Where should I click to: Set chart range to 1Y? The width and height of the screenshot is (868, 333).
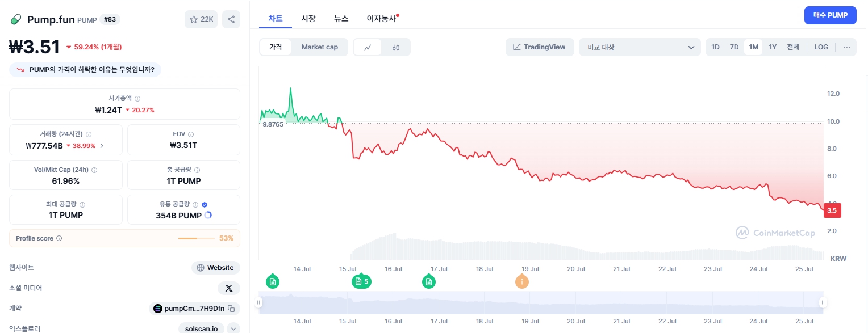pyautogui.click(x=773, y=47)
